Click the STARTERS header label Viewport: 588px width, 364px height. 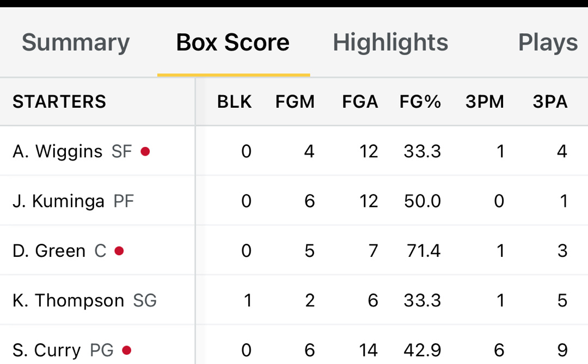(59, 102)
